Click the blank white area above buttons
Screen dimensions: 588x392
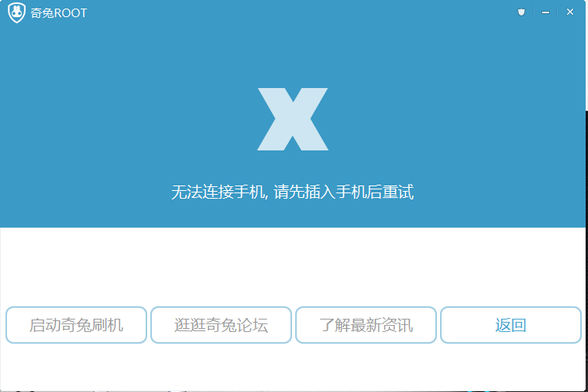coord(293,267)
